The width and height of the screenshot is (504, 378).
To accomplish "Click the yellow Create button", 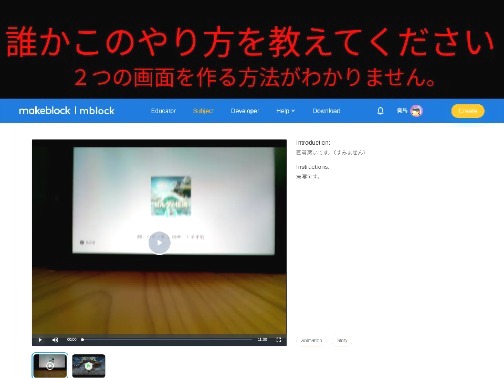I will (468, 111).
